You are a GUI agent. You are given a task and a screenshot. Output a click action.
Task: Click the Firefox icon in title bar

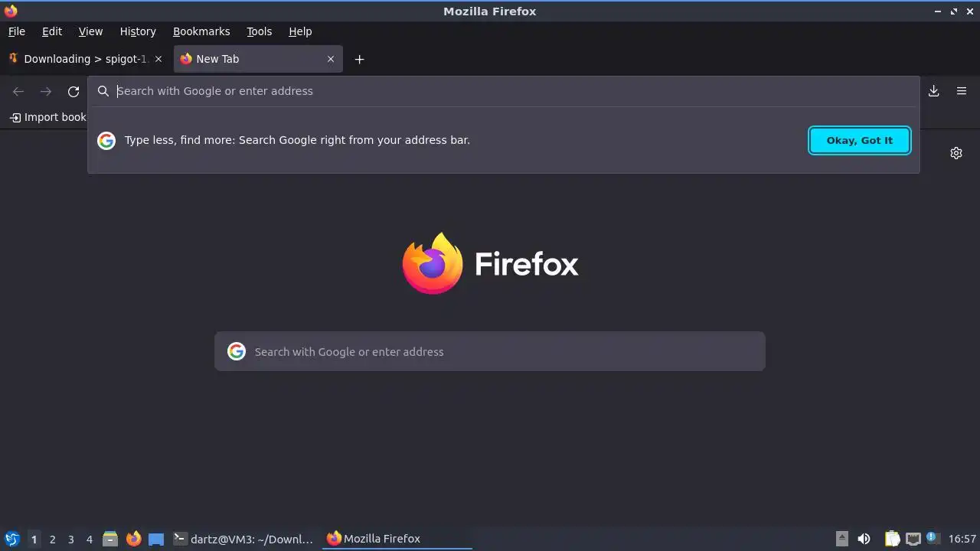[11, 11]
